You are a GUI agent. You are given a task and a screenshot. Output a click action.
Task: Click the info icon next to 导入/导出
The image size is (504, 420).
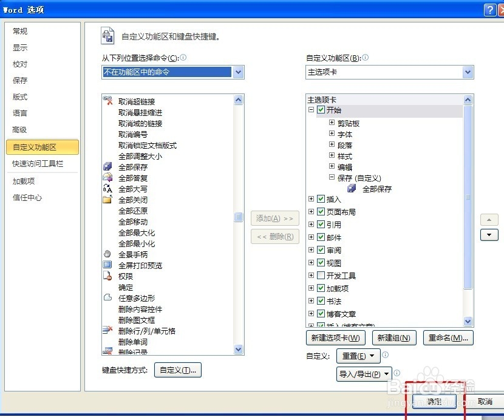pyautogui.click(x=397, y=373)
